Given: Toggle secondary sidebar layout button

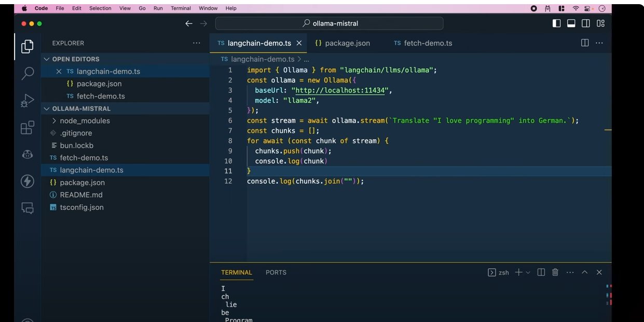Looking at the screenshot, I should (586, 23).
